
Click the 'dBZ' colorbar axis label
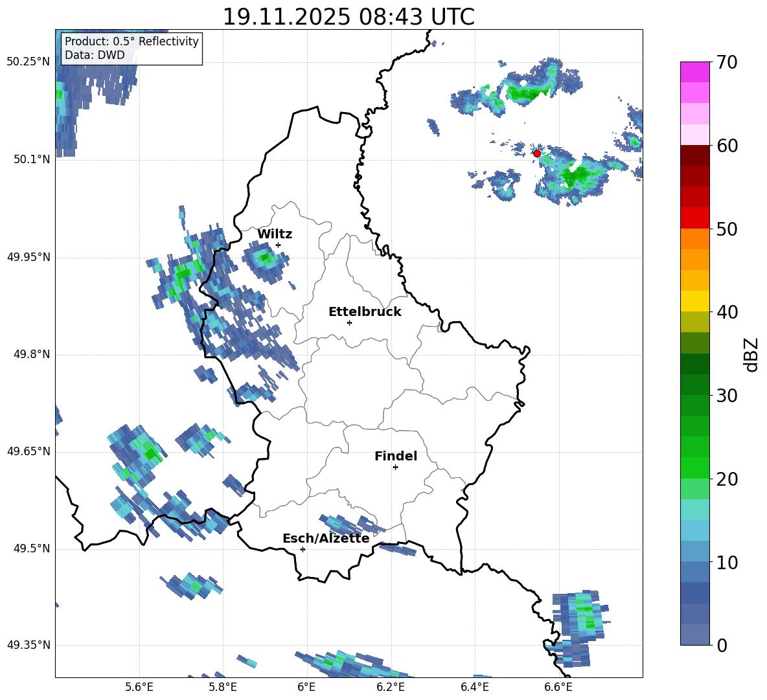click(752, 354)
